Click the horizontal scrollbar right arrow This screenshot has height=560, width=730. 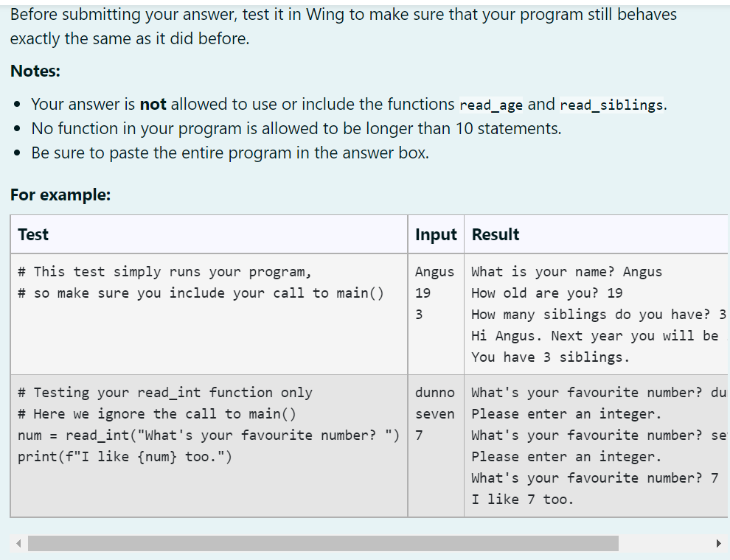(718, 543)
